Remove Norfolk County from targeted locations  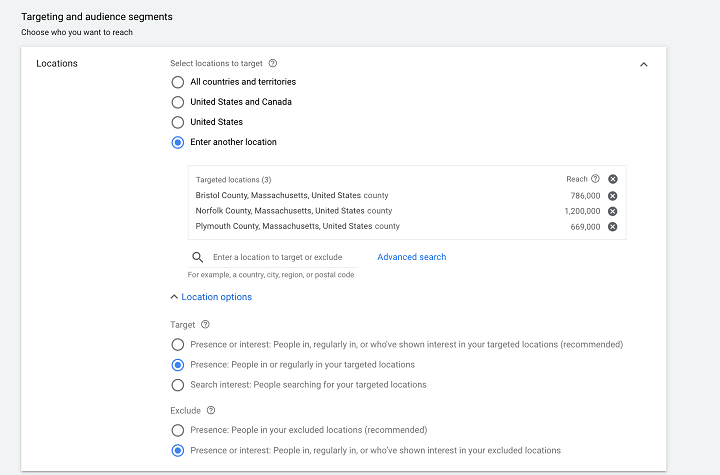coord(613,211)
